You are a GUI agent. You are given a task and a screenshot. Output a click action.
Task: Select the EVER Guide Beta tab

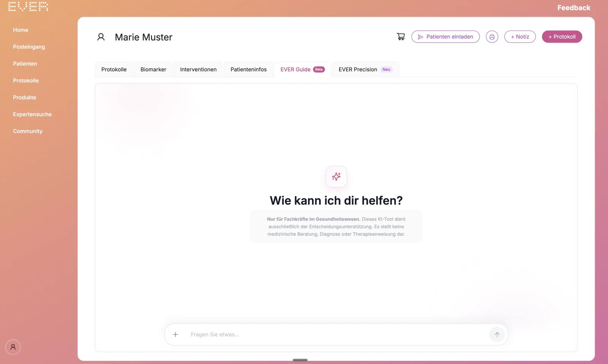pyautogui.click(x=302, y=69)
